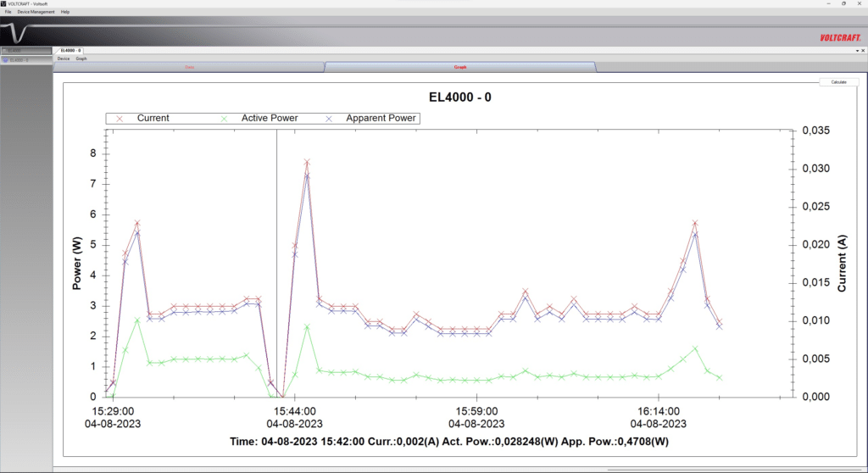Click the vertical cursor line on the graph
The height and width of the screenshot is (473, 868).
click(x=277, y=264)
